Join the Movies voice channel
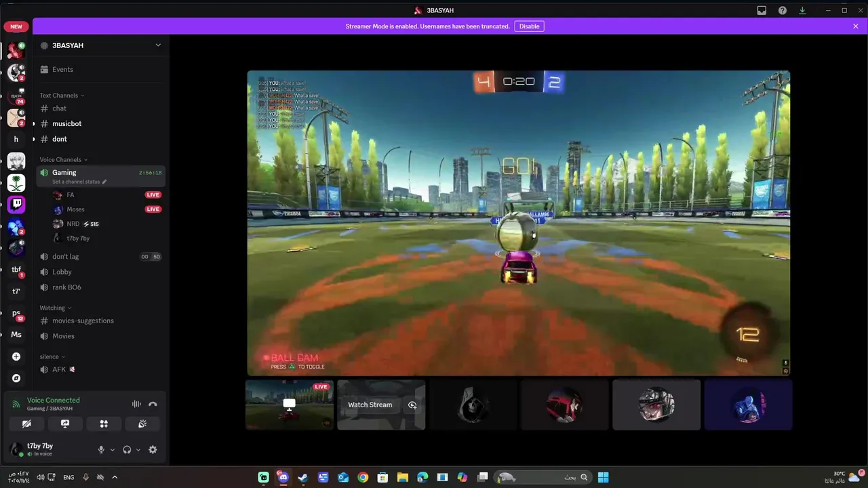Screen dimensions: 868x488 100,336
